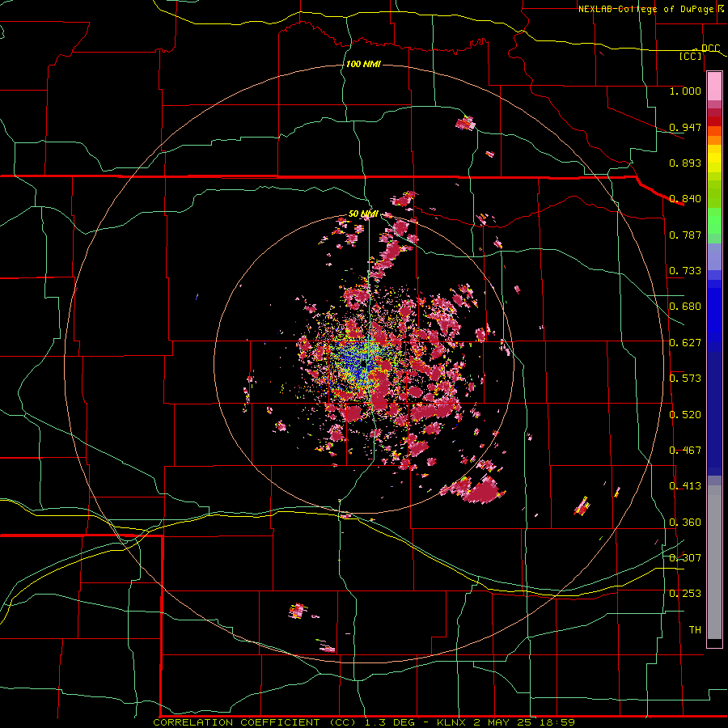The width and height of the screenshot is (728, 728).
Task: Click the 0.733 color scale value
Action: [685, 271]
